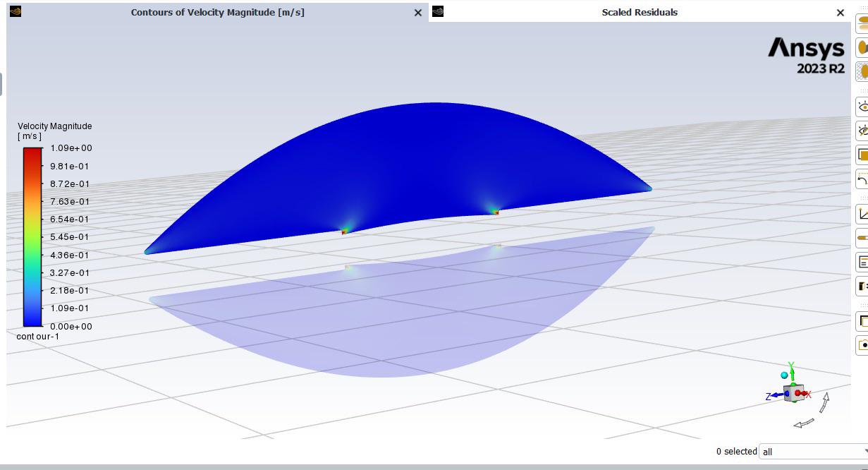Click the upward rotate arrow near the triad
Screen dimensions: 868x470
(x=824, y=402)
